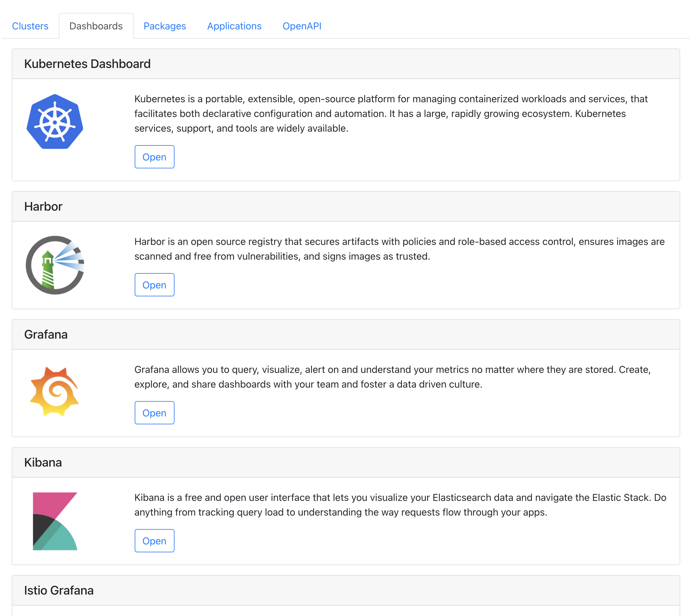
Task: Click the Istio Grafana card heading
Action: pos(59,590)
